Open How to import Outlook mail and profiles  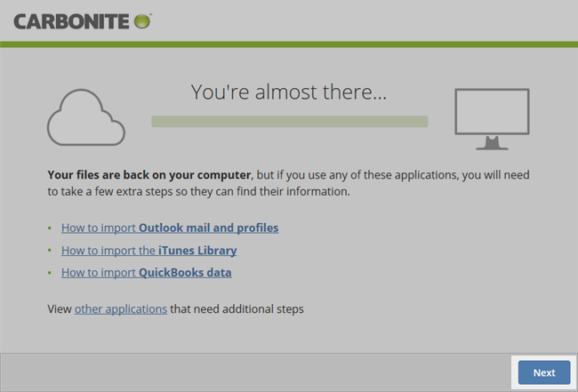(x=169, y=228)
